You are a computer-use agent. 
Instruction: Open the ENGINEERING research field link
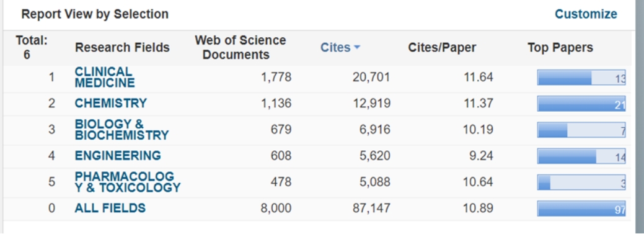[x=118, y=156]
